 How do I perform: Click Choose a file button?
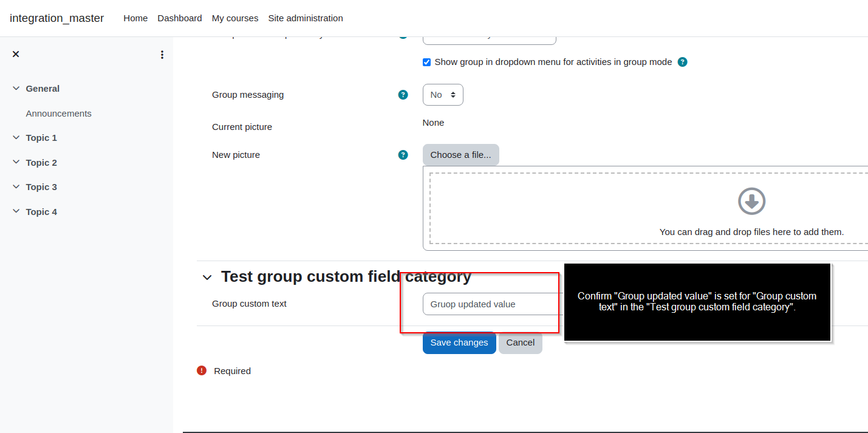click(461, 155)
